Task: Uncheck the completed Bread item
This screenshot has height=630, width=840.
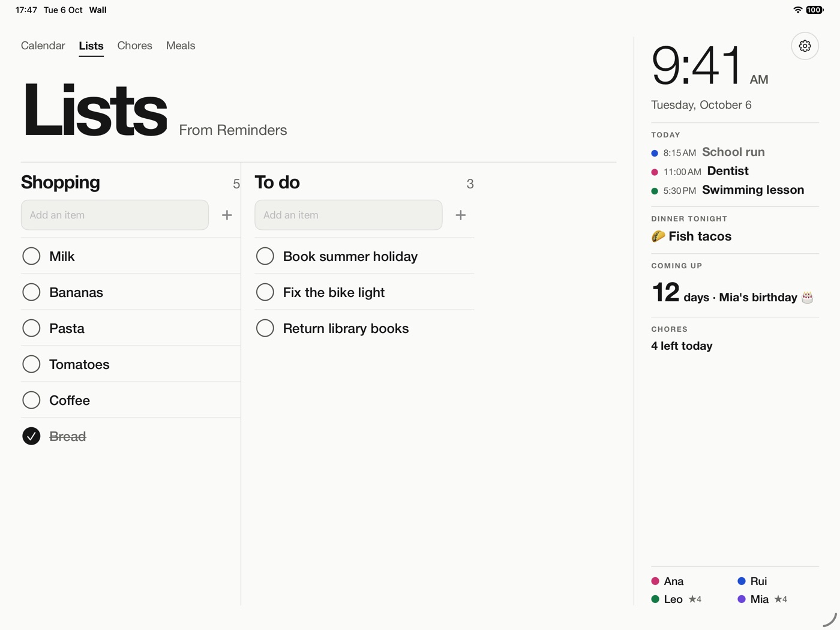Action: [x=31, y=436]
